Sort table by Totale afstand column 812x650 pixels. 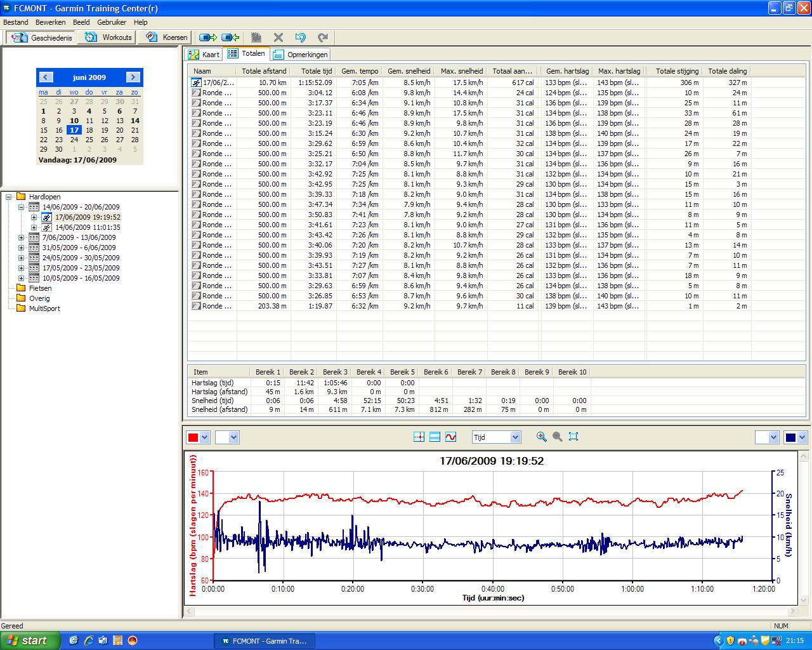[x=264, y=71]
